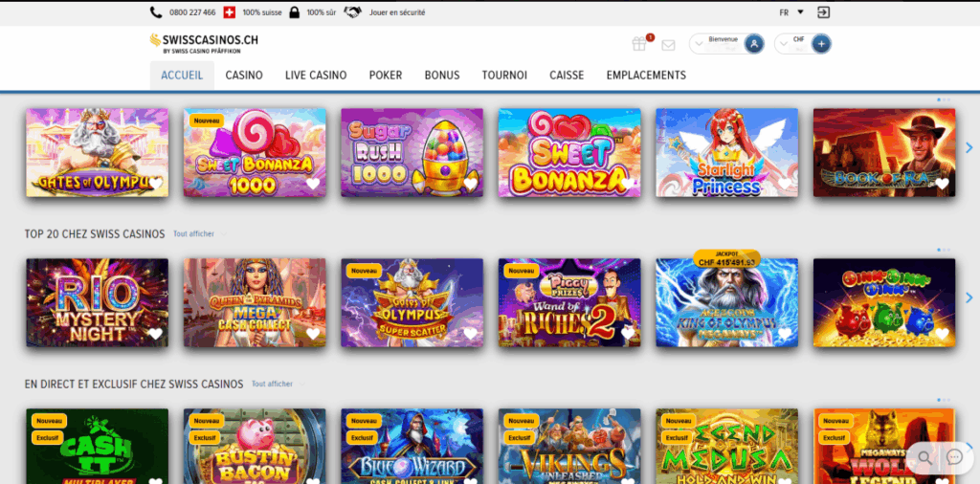Favorite Gates of Olympus Super Scatter heart
The width and height of the screenshot is (980, 484).
471,334
